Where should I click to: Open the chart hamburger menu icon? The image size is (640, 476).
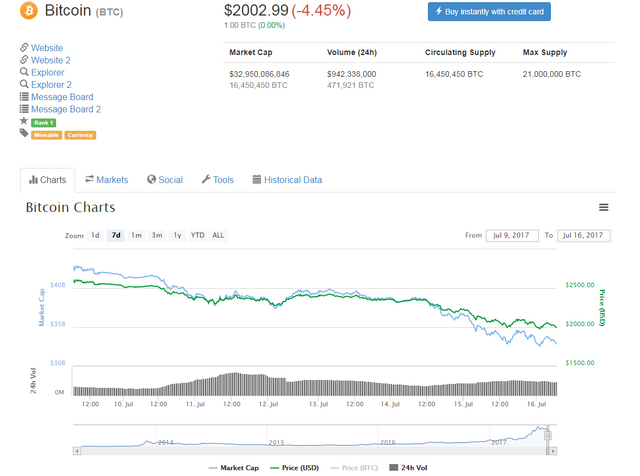[x=603, y=207]
